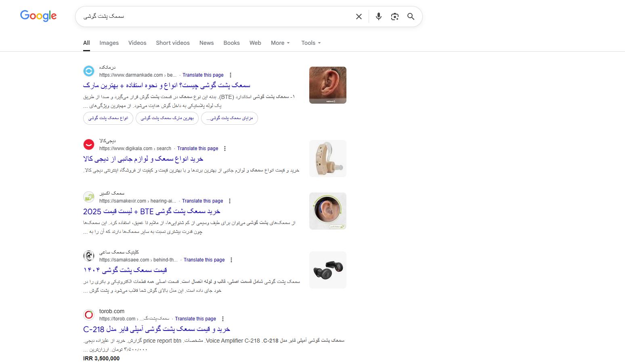The width and height of the screenshot is (625, 364).
Task: Open the black earbuds thumbnail for samaksaee
Action: [328, 270]
